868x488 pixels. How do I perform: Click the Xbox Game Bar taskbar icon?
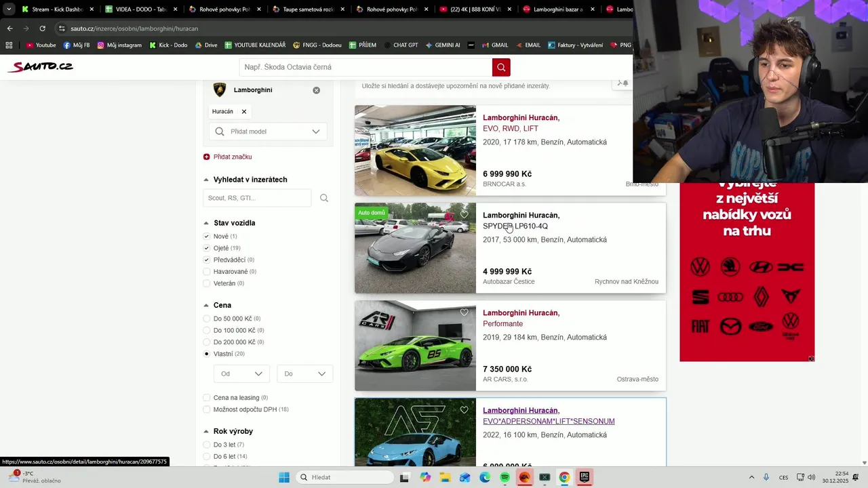pos(544,477)
